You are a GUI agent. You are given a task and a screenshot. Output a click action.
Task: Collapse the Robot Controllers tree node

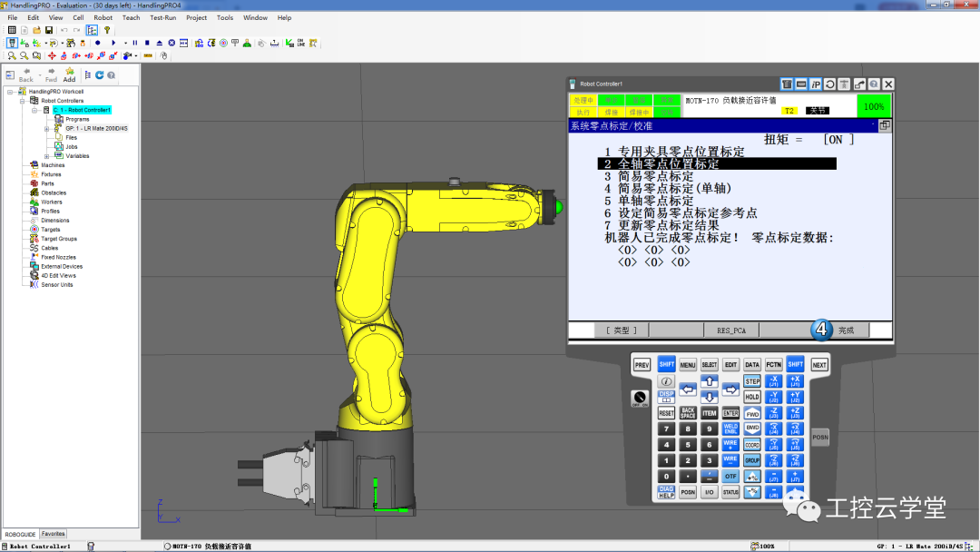tap(22, 101)
